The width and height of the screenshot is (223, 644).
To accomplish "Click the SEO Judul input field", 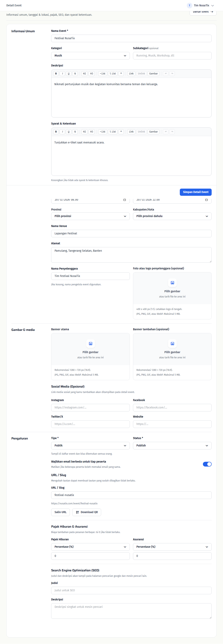I will click(131, 590).
